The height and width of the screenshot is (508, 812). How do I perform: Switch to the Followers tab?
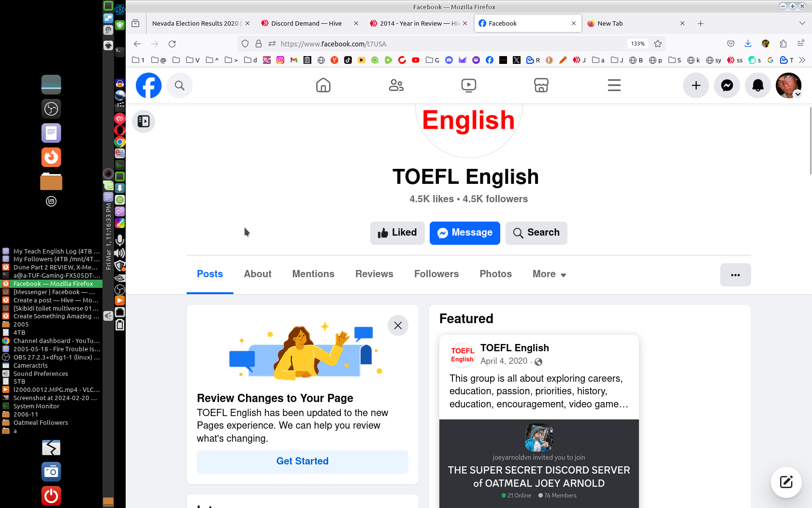[436, 274]
